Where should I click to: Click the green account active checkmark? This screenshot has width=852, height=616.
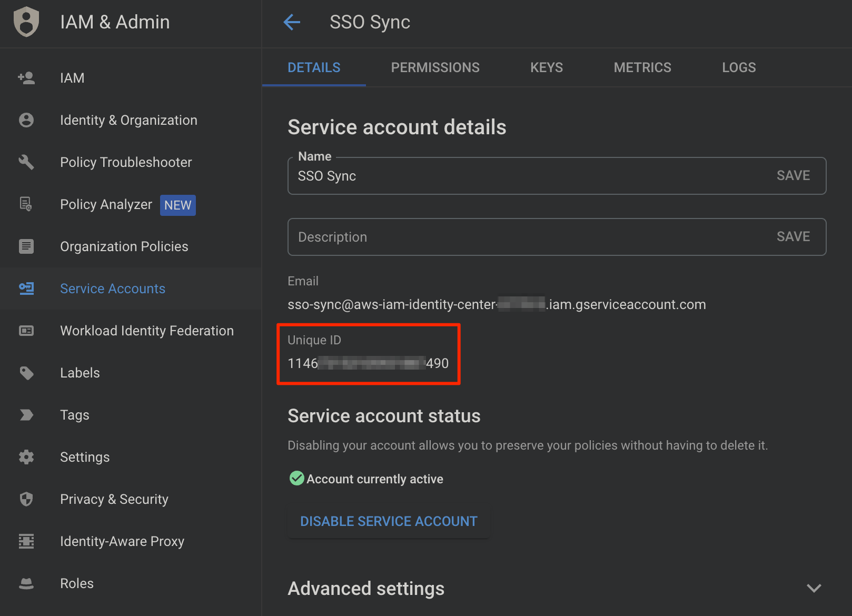click(x=297, y=478)
